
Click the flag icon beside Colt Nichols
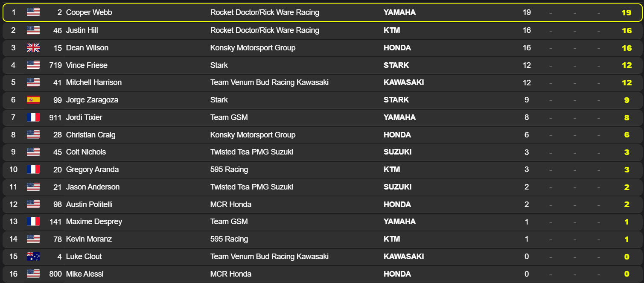tap(33, 152)
